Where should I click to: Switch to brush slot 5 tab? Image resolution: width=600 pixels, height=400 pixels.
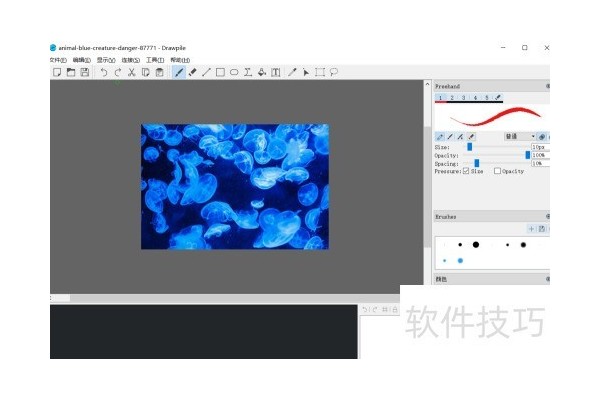point(487,98)
